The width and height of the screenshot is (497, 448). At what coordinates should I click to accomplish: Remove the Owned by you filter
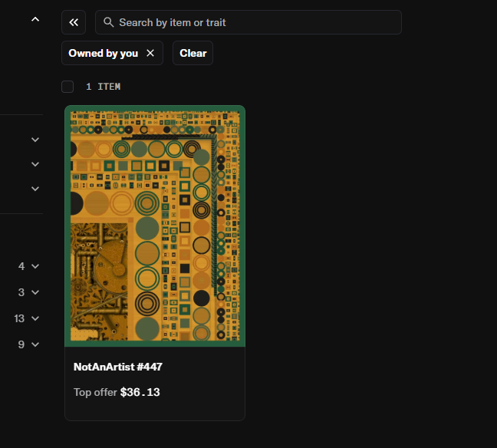pyautogui.click(x=150, y=53)
